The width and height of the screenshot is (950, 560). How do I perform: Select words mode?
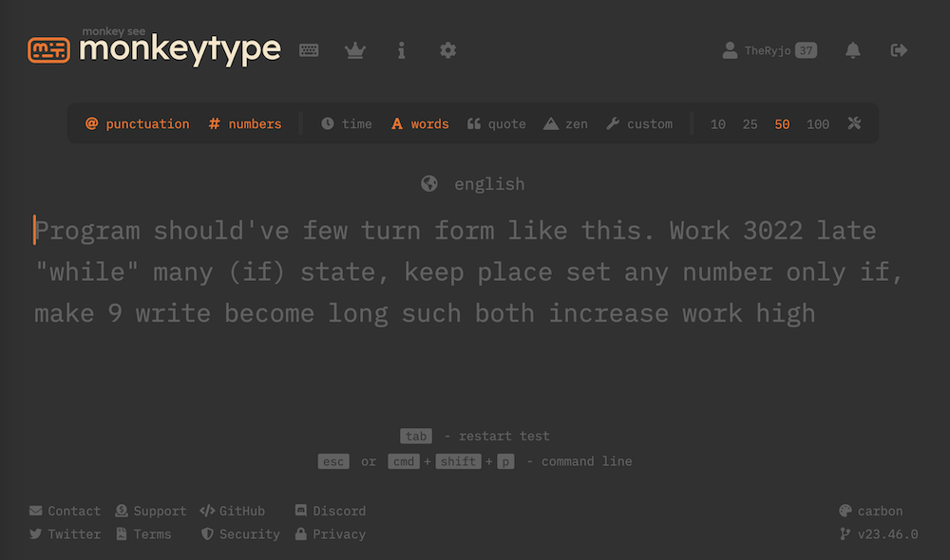421,124
